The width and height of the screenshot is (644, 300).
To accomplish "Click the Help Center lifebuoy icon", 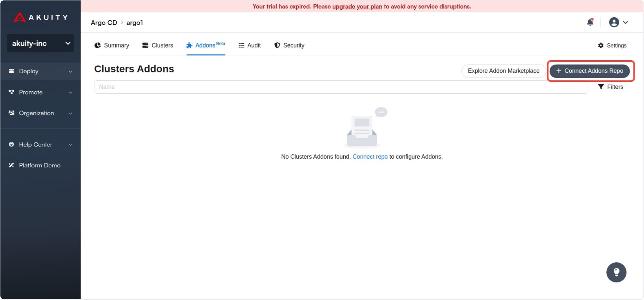I will (11, 144).
